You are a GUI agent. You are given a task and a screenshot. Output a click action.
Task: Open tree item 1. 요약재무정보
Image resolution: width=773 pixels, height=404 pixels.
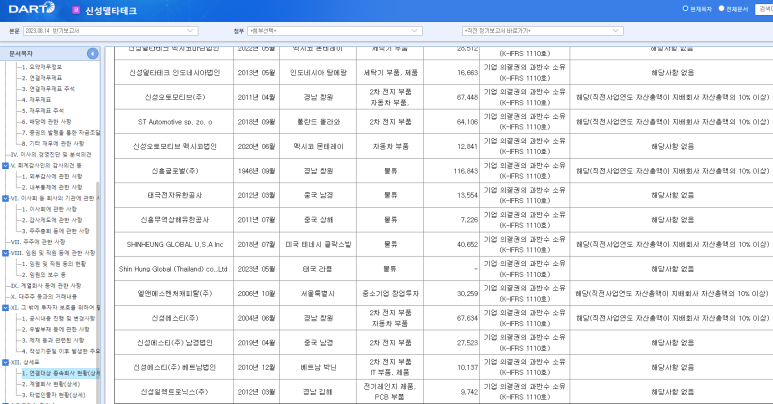click(41, 67)
